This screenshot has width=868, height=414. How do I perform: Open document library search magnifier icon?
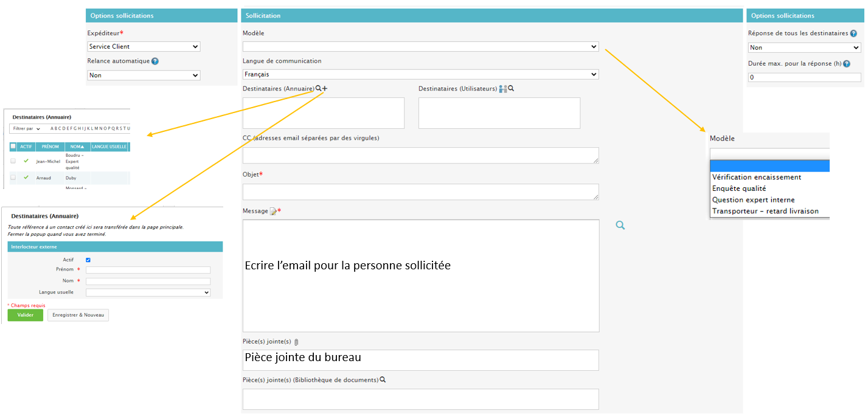coord(383,380)
